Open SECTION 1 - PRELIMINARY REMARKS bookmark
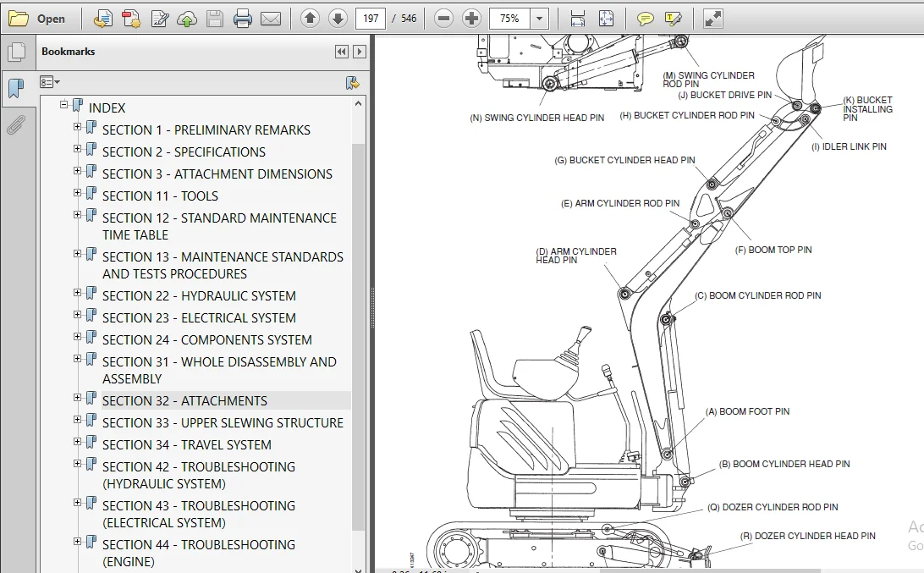The image size is (924, 573). [206, 129]
